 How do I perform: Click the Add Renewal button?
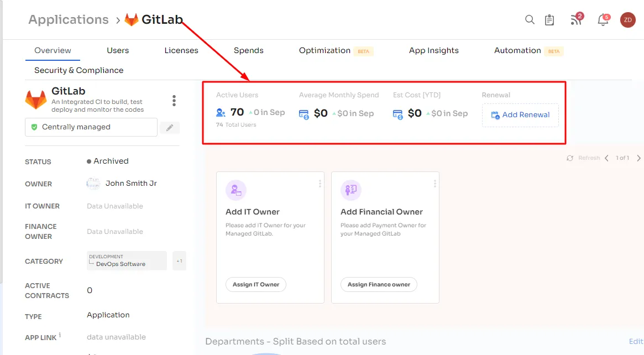[520, 115]
